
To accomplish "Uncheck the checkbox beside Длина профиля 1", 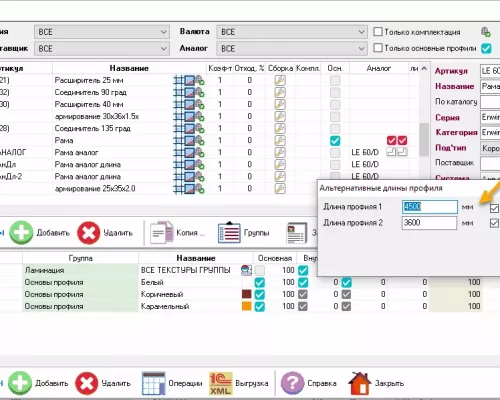I will tap(494, 208).
